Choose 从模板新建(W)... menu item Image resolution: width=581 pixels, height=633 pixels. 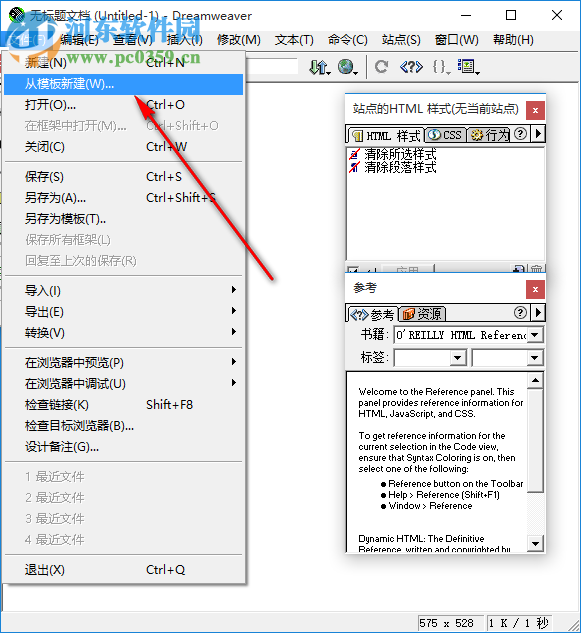(124, 84)
